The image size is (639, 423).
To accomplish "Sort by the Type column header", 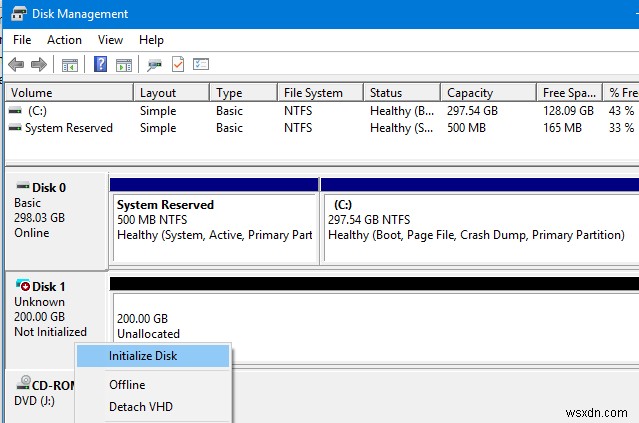I will pos(244,93).
